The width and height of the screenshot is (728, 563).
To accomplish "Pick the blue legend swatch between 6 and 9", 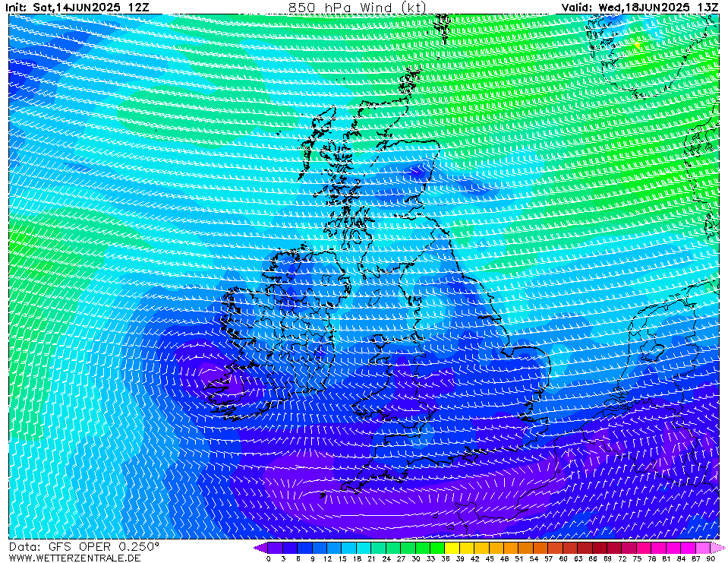I will (305, 548).
